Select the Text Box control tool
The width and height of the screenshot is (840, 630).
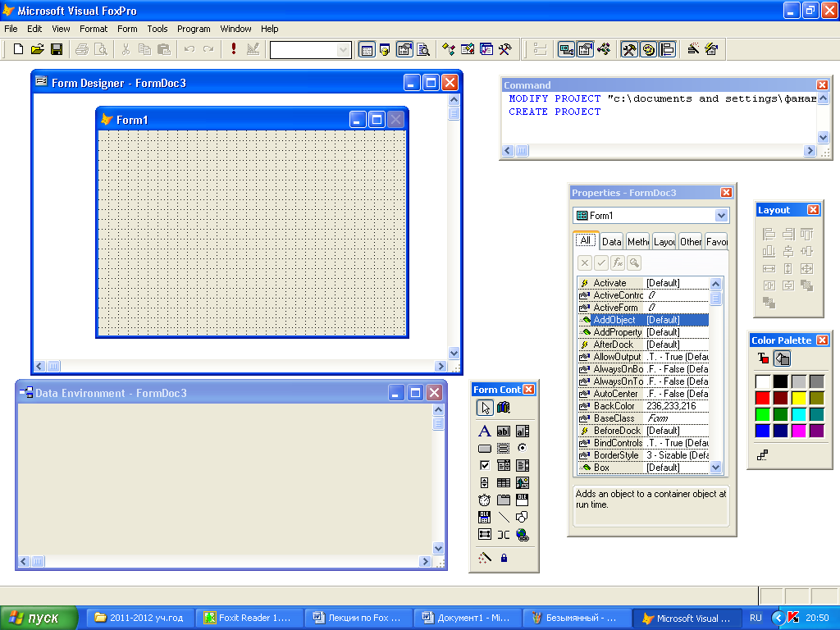(x=504, y=431)
